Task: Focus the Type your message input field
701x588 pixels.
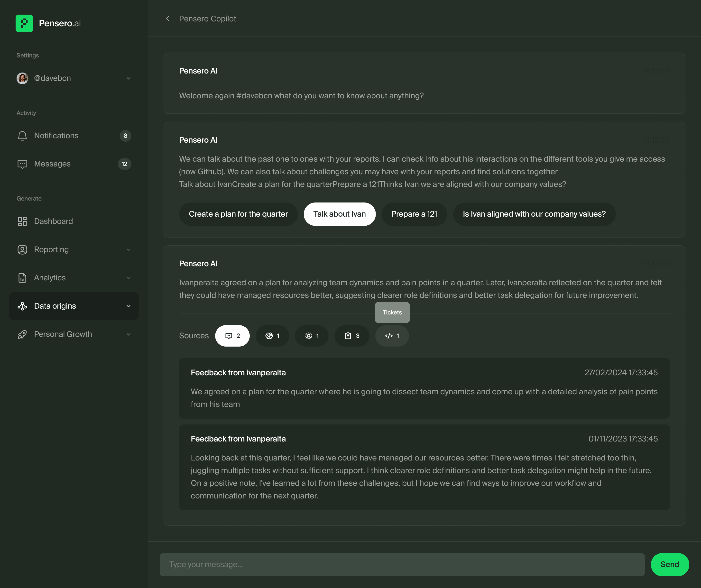Action: [x=402, y=565]
